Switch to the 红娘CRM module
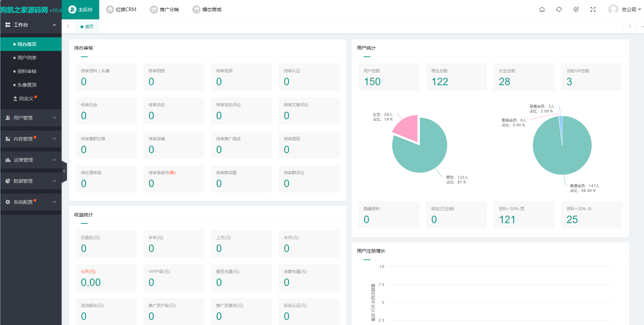644x325 pixels. click(121, 10)
